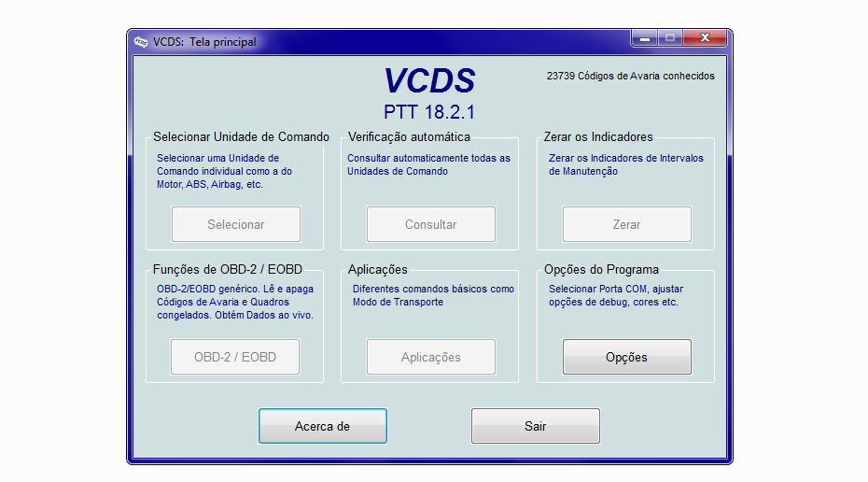
Task: Close the VCDS Tela principal window
Action: click(x=705, y=37)
